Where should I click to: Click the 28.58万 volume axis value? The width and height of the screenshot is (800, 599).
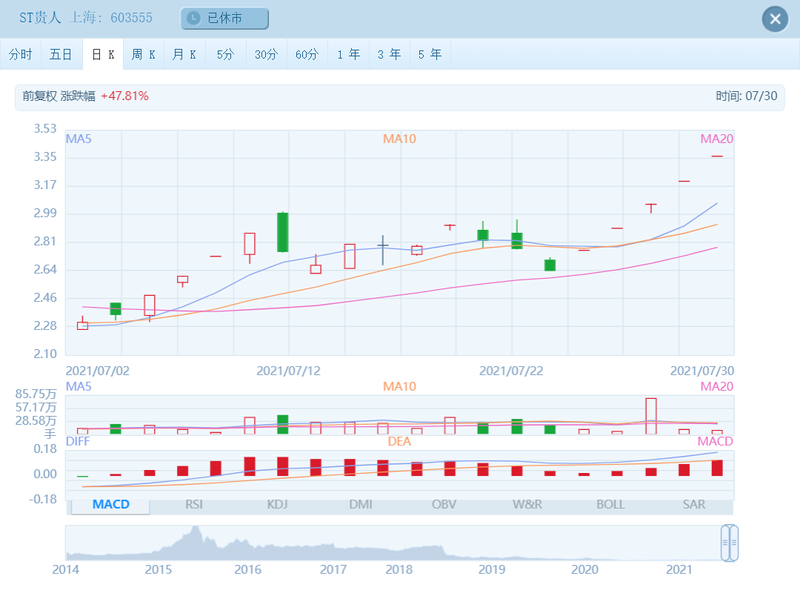tap(36, 421)
